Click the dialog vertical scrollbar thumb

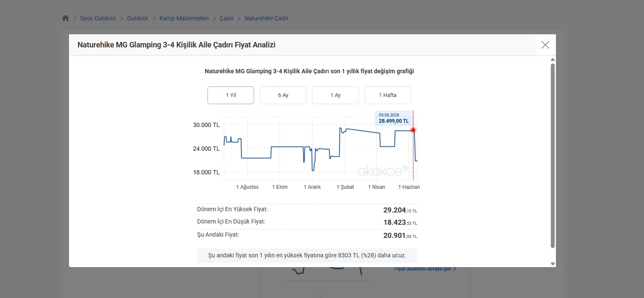(553, 156)
